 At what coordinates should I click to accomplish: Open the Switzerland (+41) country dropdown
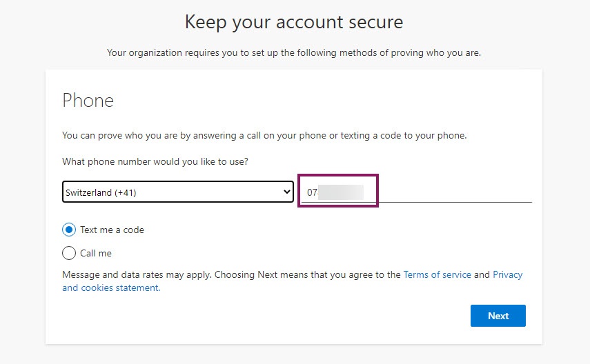coord(178,192)
